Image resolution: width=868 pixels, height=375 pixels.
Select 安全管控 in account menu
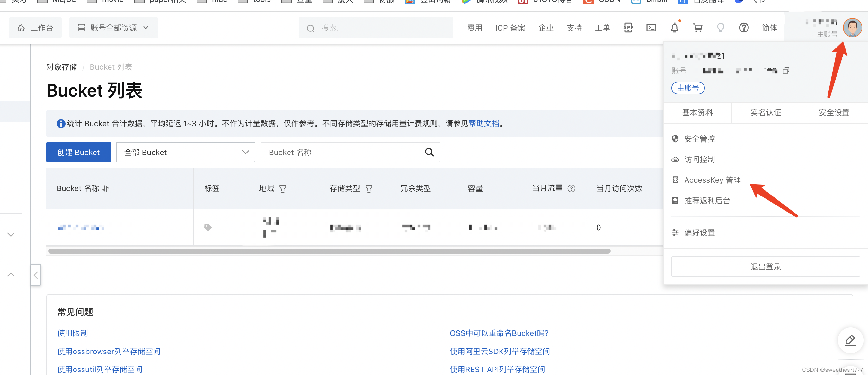699,139
